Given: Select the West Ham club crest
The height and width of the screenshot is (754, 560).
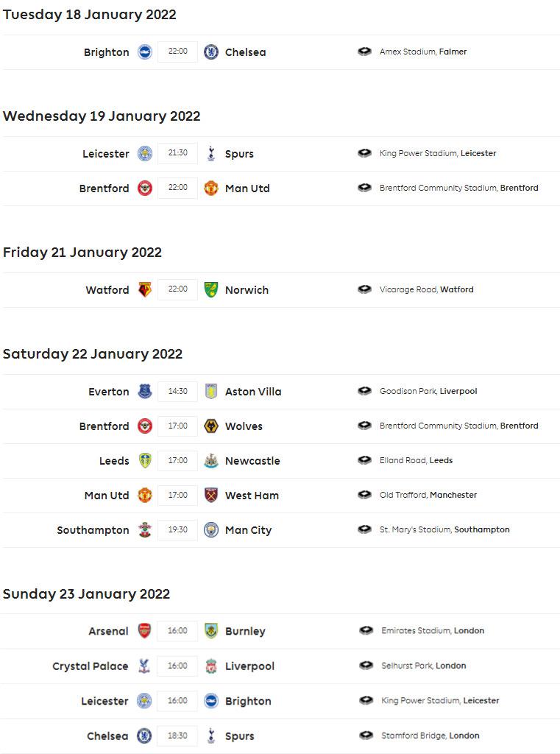Looking at the screenshot, I should point(211,496).
